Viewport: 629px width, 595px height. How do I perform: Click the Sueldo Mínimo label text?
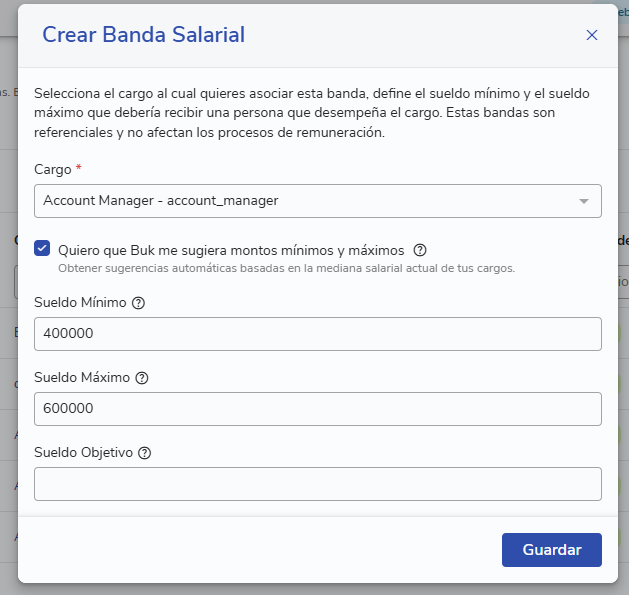coord(80,302)
